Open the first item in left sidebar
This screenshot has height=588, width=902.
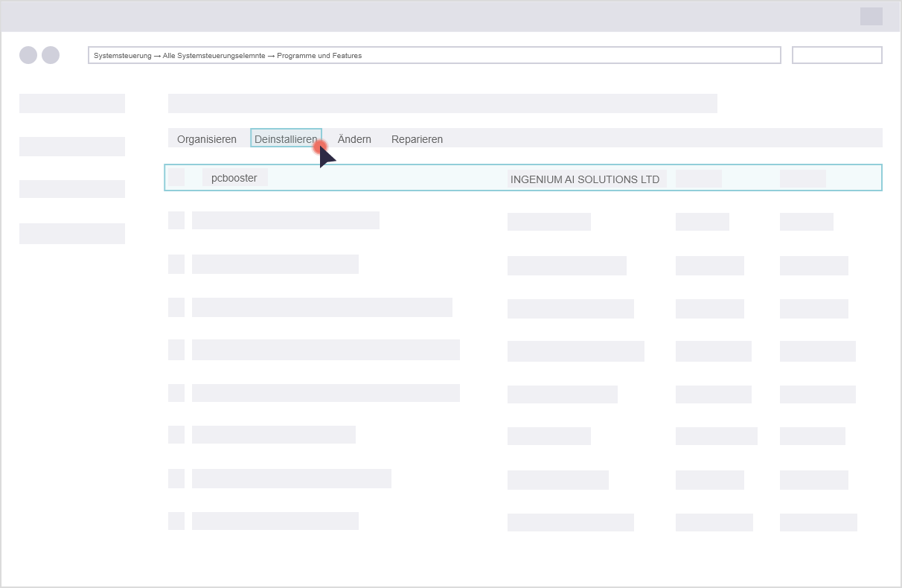pos(72,103)
